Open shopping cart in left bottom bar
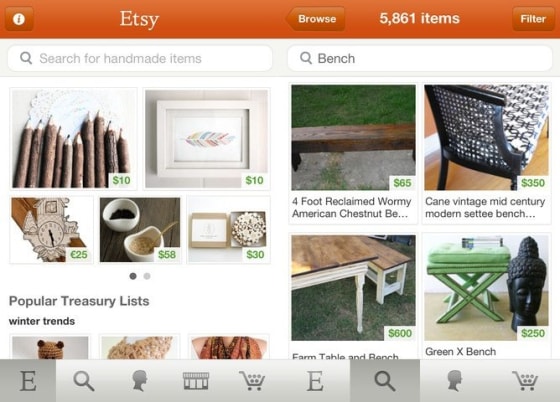This screenshot has width=560, height=402. pos(252,381)
